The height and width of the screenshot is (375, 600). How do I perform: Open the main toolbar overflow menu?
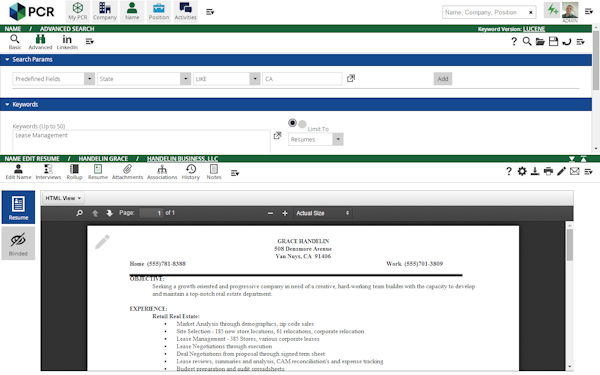(x=210, y=12)
